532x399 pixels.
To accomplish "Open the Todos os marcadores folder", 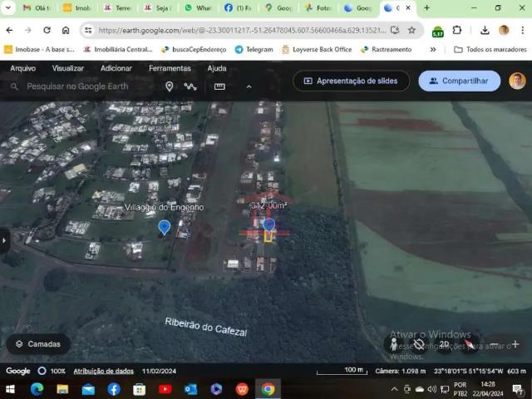I will point(490,50).
